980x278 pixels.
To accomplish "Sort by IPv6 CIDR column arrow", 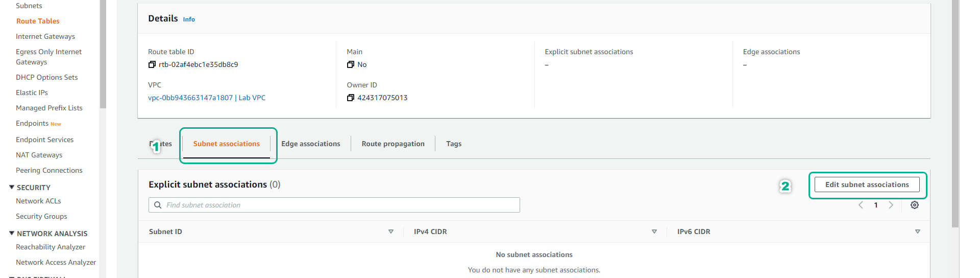I will (x=917, y=231).
